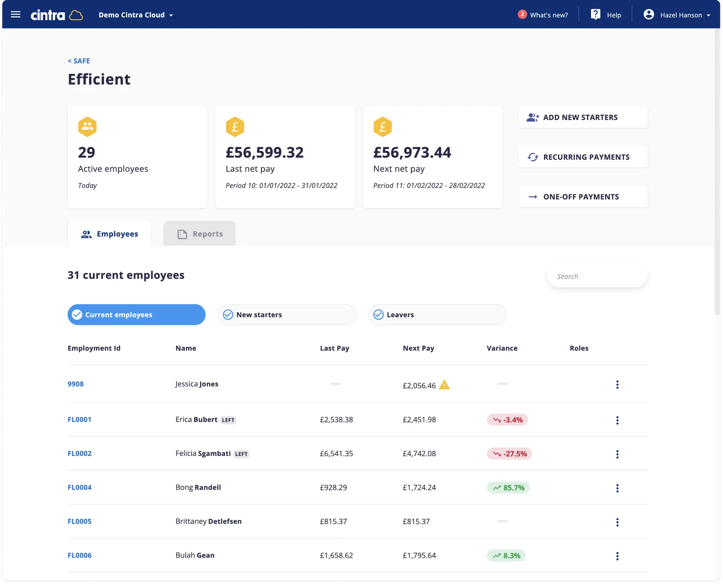Select the Employees tab
This screenshot has width=723, height=588.
tap(110, 234)
